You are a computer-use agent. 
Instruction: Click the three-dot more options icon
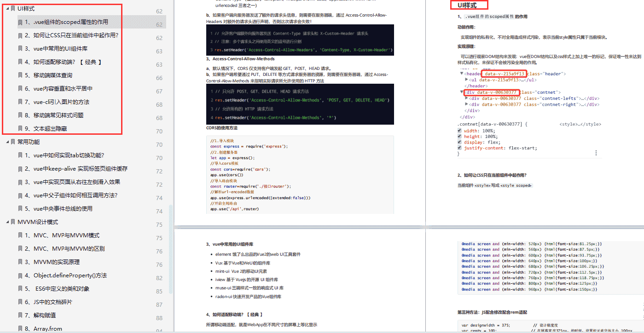tap(596, 153)
